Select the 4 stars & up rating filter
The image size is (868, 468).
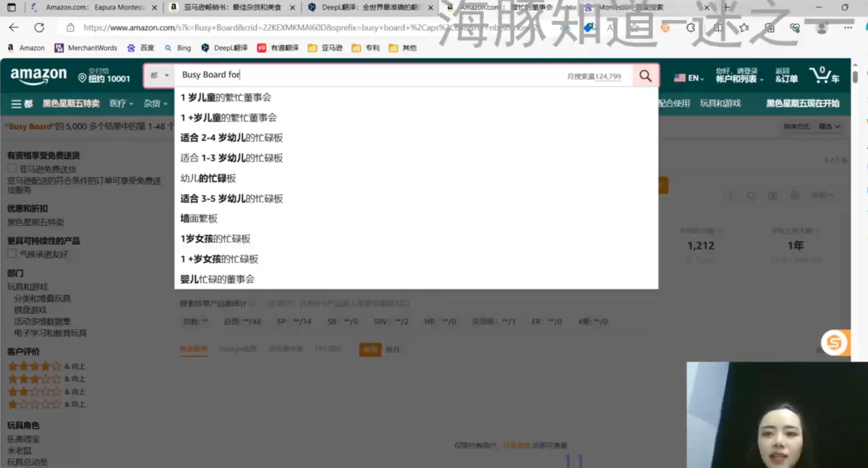pos(35,366)
